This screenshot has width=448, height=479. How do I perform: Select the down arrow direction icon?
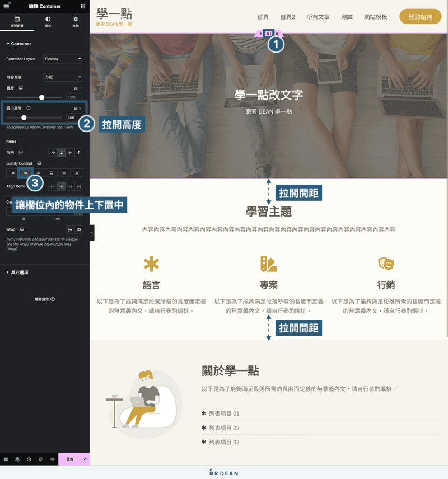[62, 153]
